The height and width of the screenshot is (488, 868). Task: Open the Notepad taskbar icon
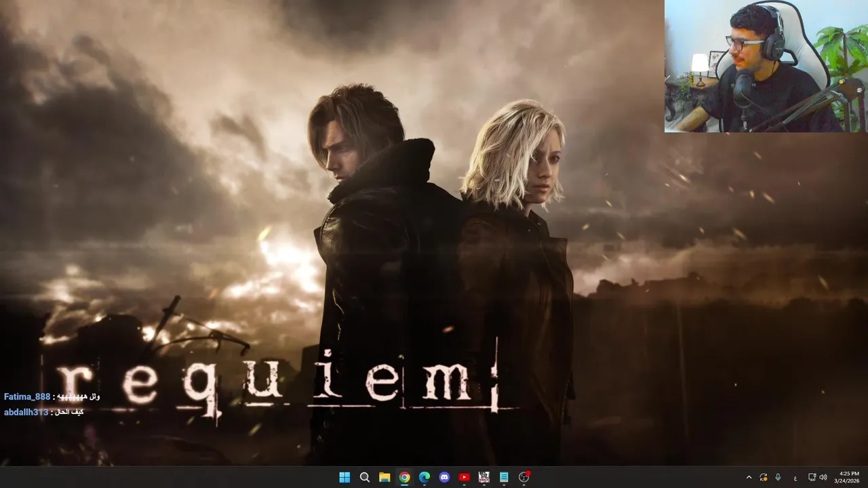click(x=504, y=477)
